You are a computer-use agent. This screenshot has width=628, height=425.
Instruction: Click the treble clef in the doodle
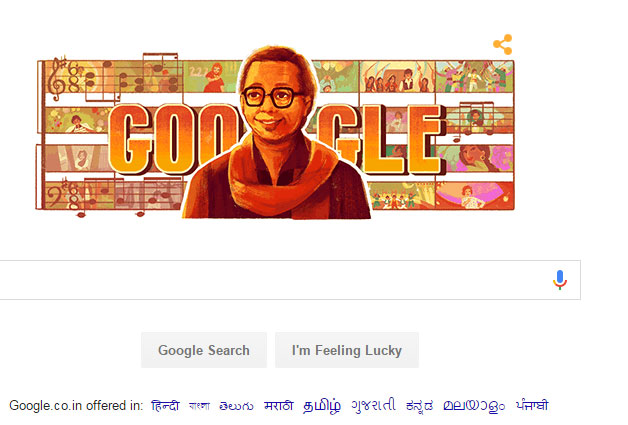point(56,78)
